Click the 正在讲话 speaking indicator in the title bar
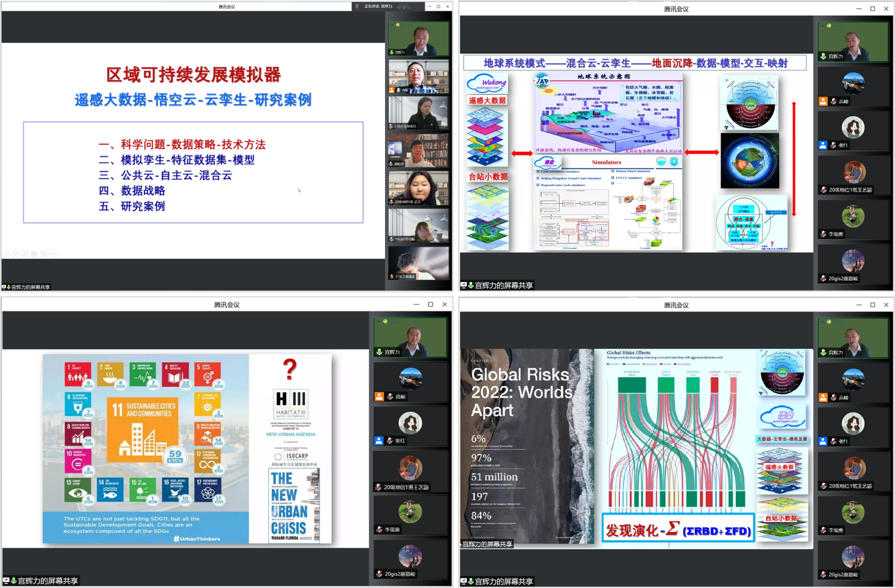 (x=378, y=6)
